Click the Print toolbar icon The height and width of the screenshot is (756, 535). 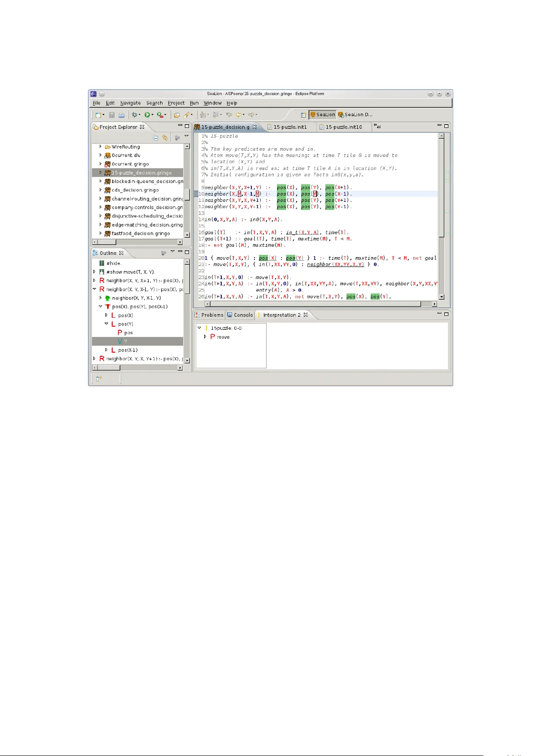[121, 115]
